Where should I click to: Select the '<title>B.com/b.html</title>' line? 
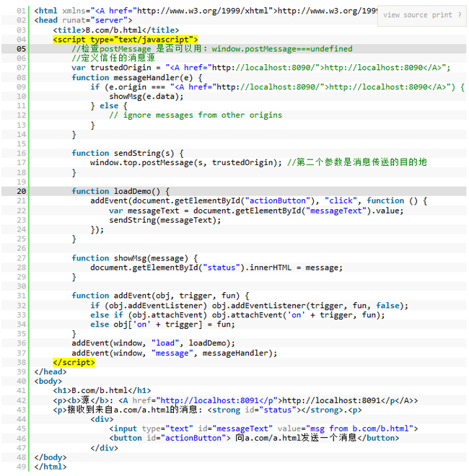(116, 30)
